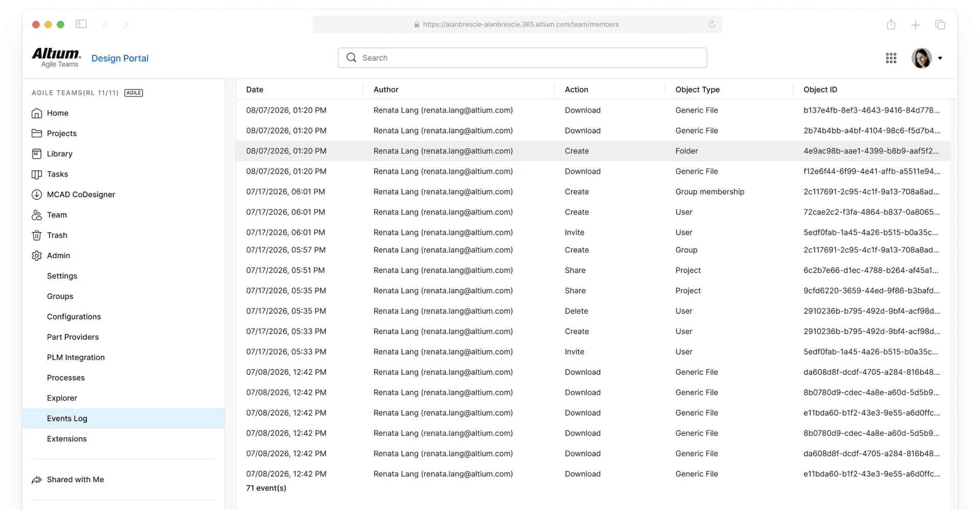Screen dimensions: 980x510
Task: Sort by the Action column header
Action: (576, 90)
